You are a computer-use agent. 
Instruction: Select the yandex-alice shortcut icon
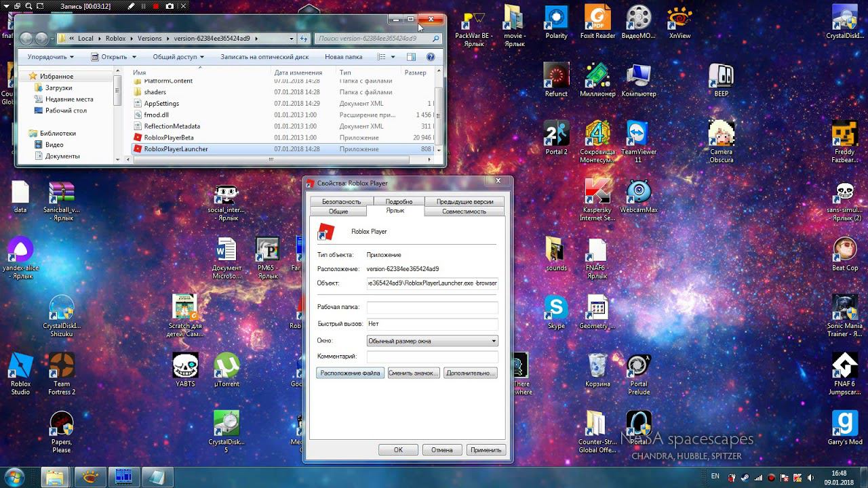20,258
